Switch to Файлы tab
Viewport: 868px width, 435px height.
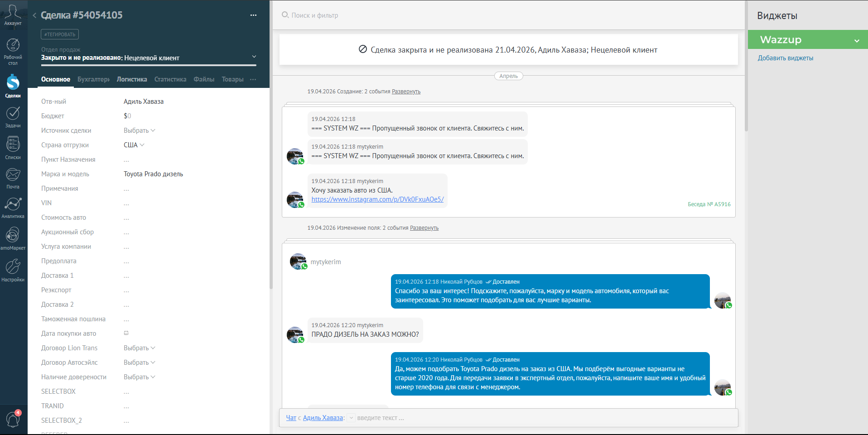coord(204,79)
